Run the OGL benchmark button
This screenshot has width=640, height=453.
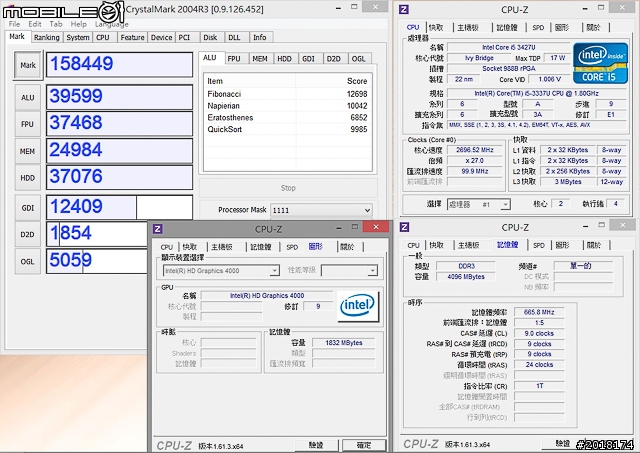28,262
